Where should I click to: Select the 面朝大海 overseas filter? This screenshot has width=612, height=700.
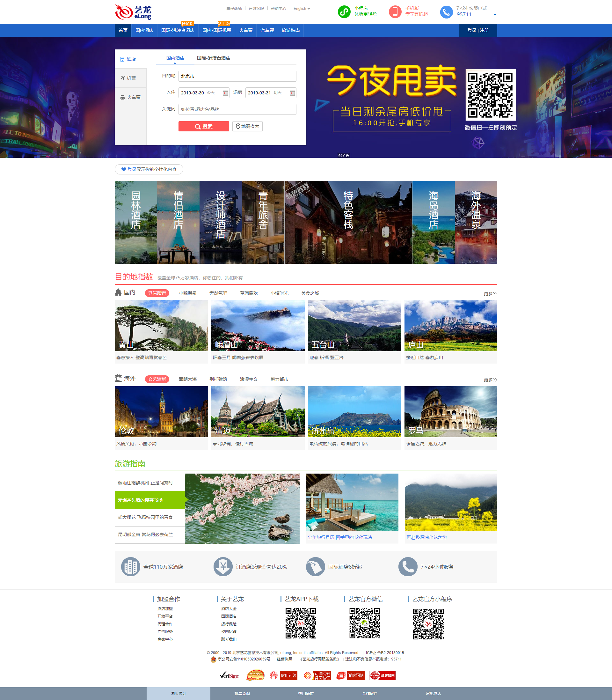click(187, 379)
